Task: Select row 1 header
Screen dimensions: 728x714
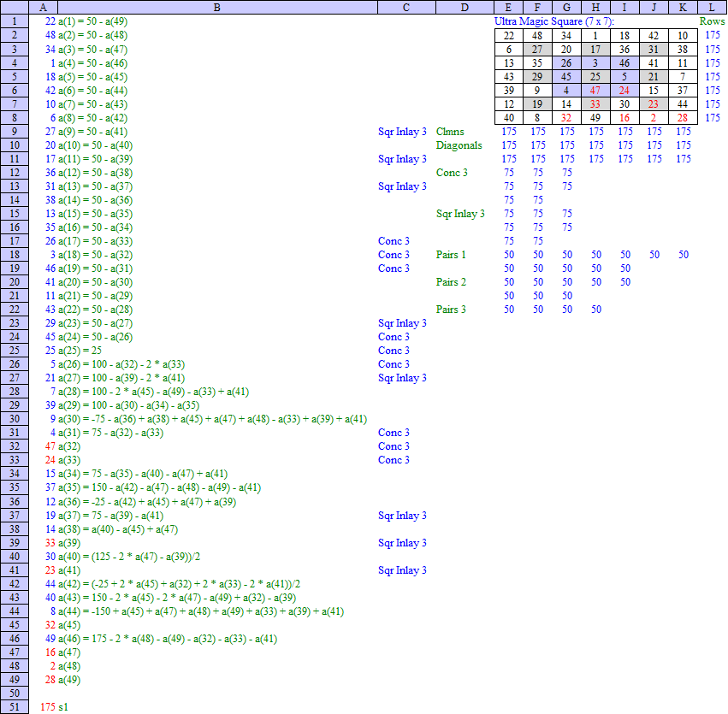Action: pos(15,21)
